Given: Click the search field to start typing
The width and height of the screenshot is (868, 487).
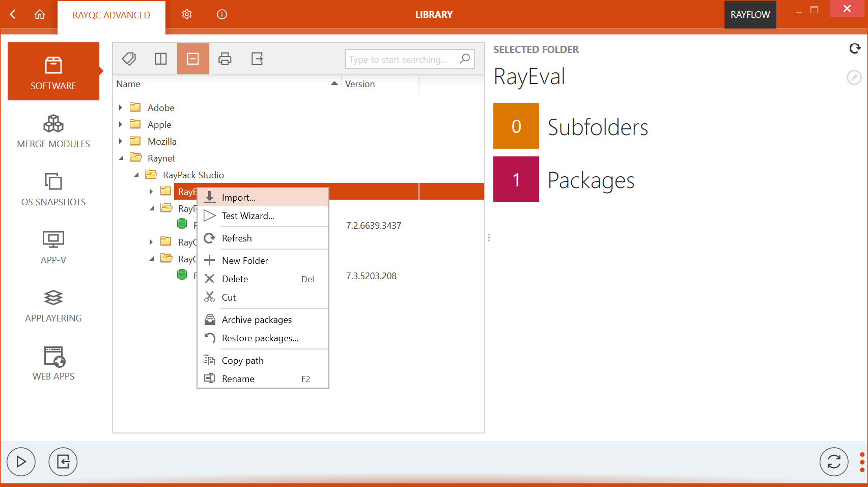Looking at the screenshot, I should (402, 59).
